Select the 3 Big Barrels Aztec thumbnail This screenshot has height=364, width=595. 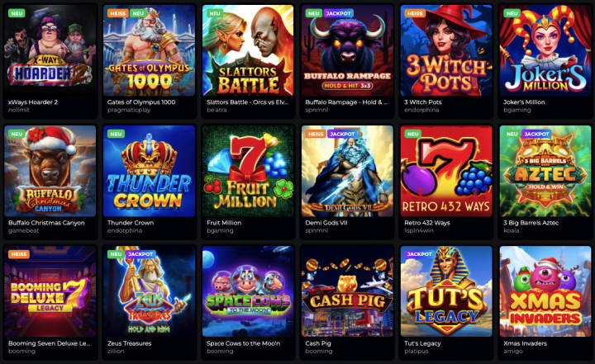click(545, 171)
